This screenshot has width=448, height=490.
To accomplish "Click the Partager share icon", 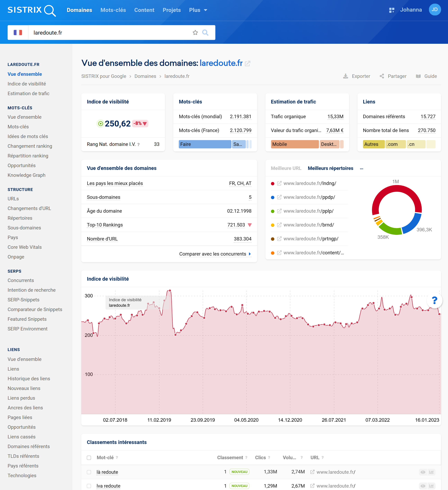I will point(382,76).
